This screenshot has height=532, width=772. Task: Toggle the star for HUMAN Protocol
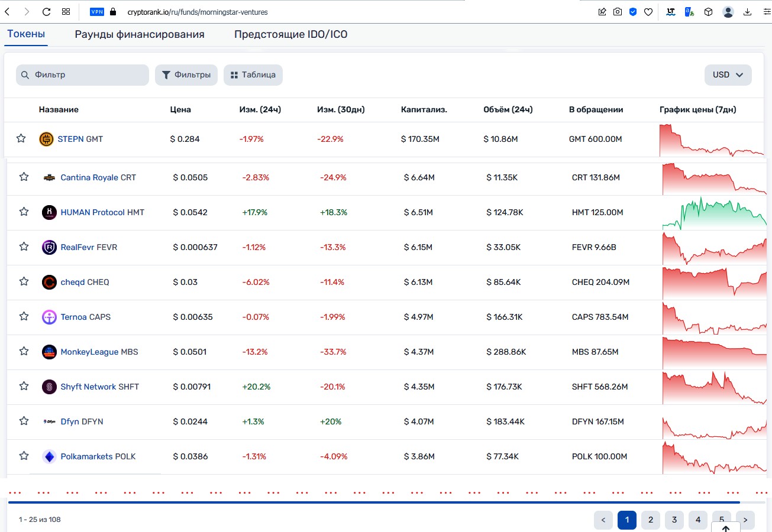pos(24,212)
